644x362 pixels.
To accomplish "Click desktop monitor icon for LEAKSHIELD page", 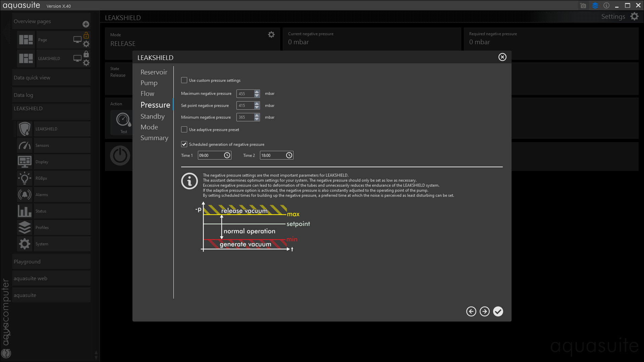I will tap(77, 58).
